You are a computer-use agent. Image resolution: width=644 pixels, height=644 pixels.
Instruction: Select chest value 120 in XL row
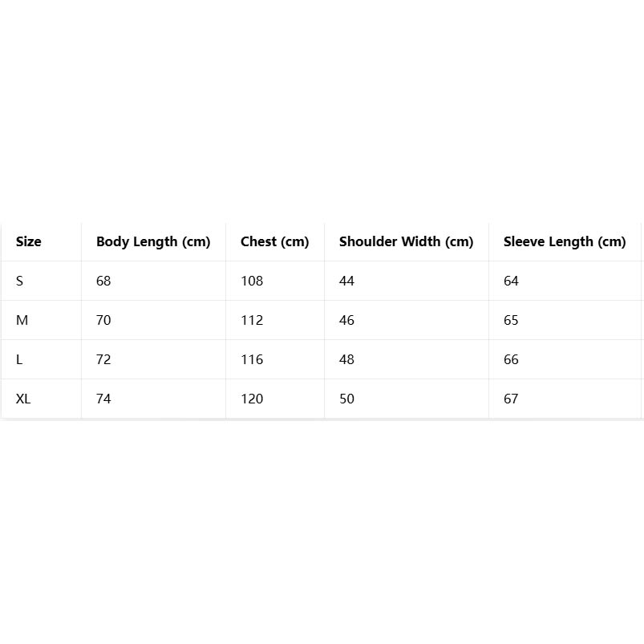click(x=252, y=399)
